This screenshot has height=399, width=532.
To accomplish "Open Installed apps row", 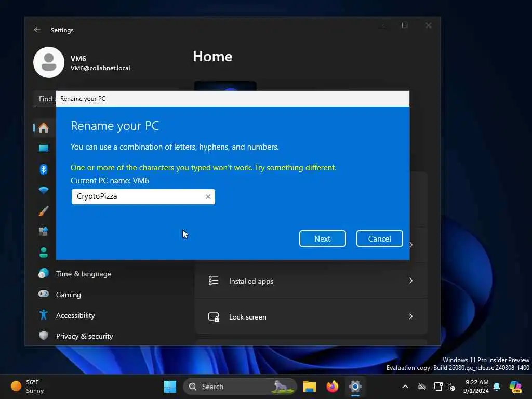I will [x=311, y=281].
